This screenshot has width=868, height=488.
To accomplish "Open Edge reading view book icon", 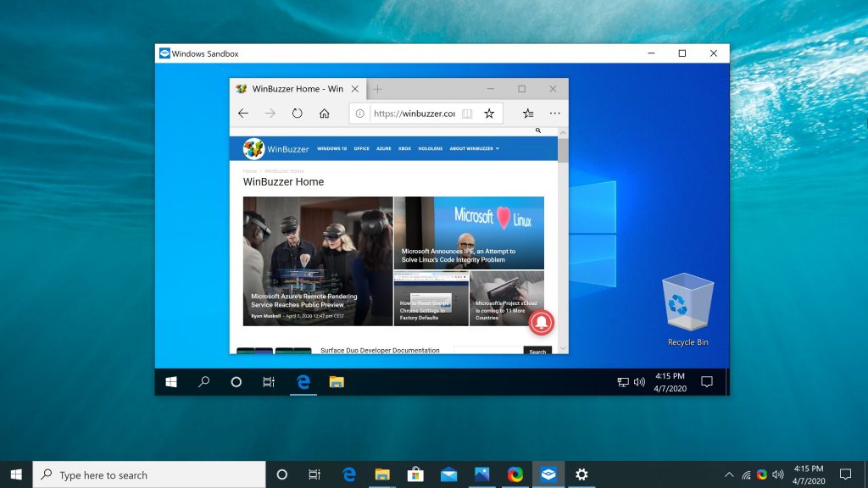I will (x=467, y=114).
